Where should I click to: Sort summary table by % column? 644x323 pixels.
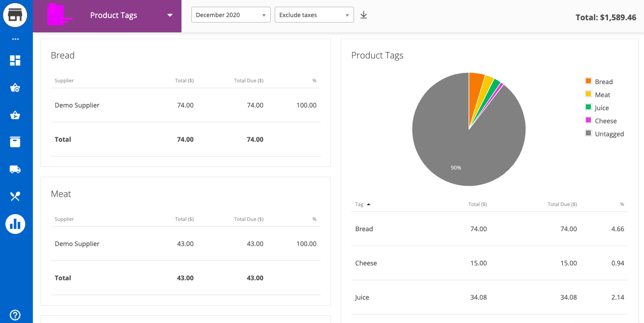[622, 204]
